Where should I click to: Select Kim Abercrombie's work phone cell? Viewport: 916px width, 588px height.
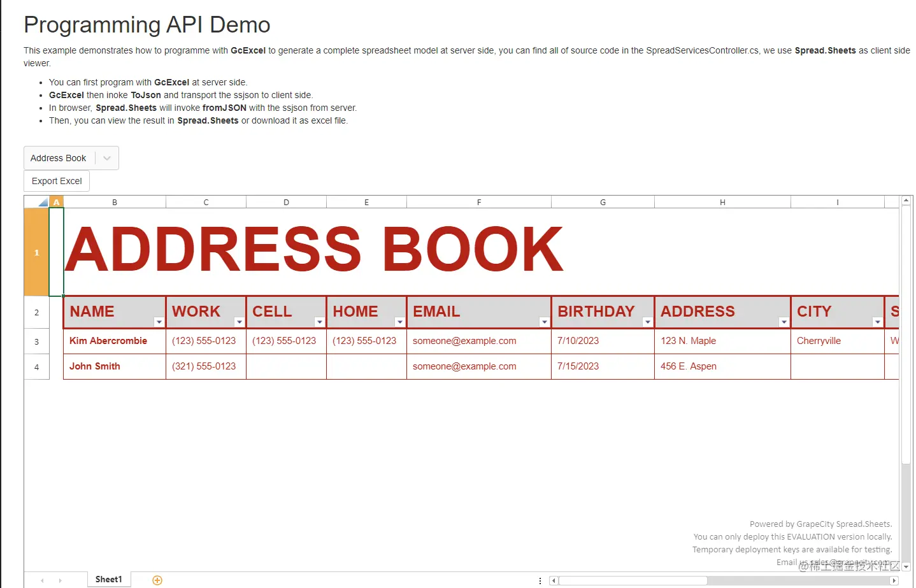pyautogui.click(x=206, y=341)
